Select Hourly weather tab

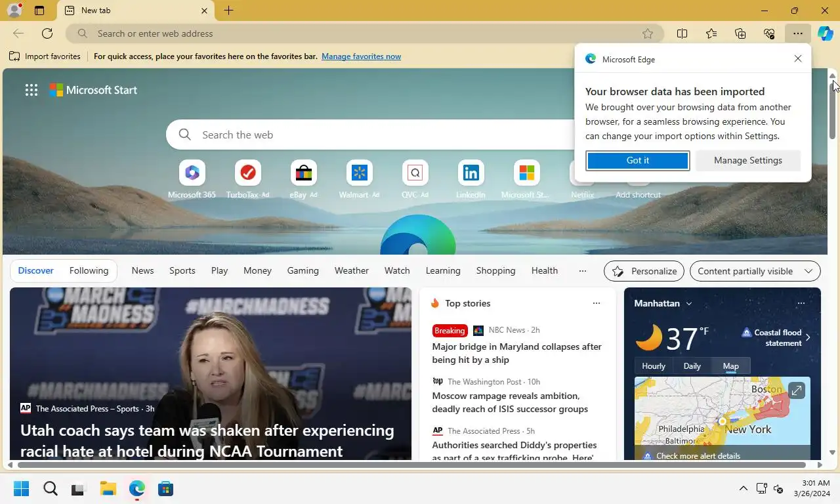click(654, 366)
